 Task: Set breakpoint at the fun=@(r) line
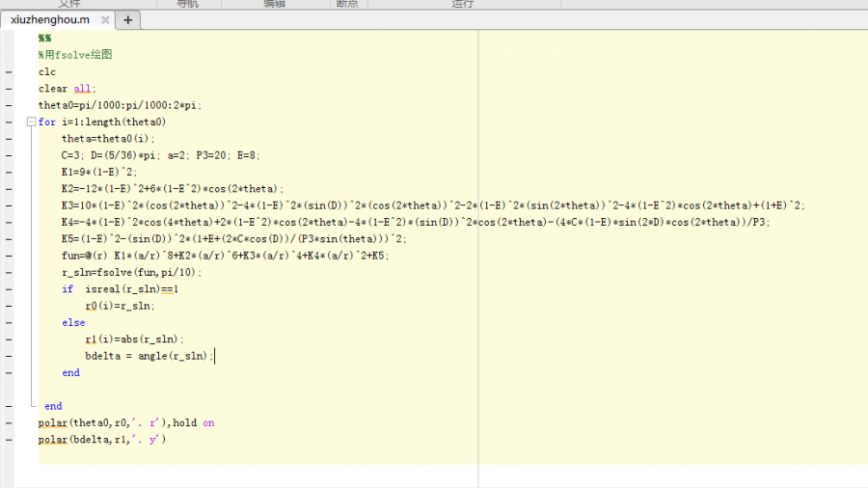(x=9, y=256)
